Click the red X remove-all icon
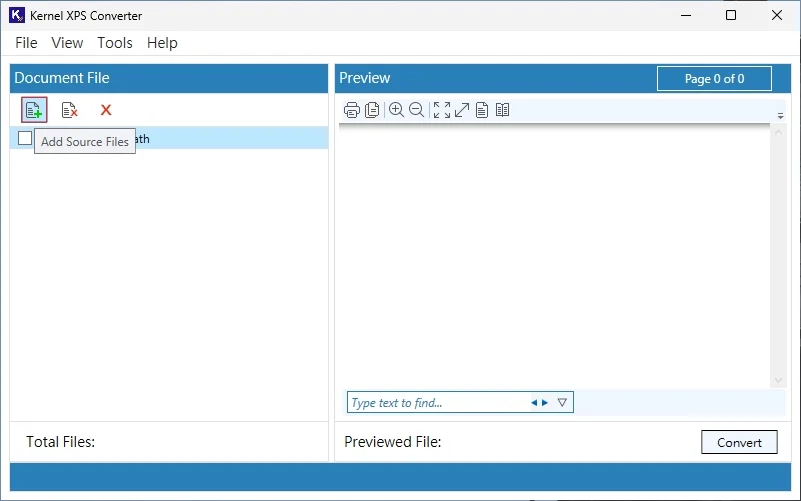The image size is (801, 501). click(x=106, y=110)
